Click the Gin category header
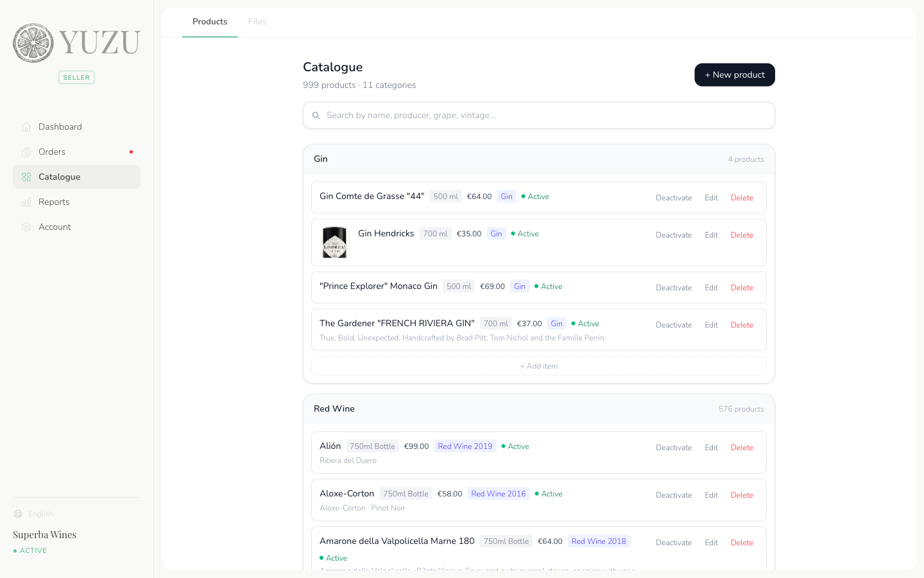Image resolution: width=924 pixels, height=578 pixels. pyautogui.click(x=539, y=159)
